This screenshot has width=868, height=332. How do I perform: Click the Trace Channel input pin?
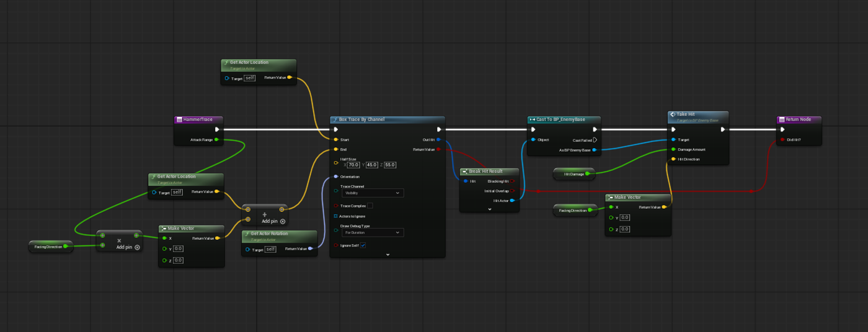click(335, 191)
